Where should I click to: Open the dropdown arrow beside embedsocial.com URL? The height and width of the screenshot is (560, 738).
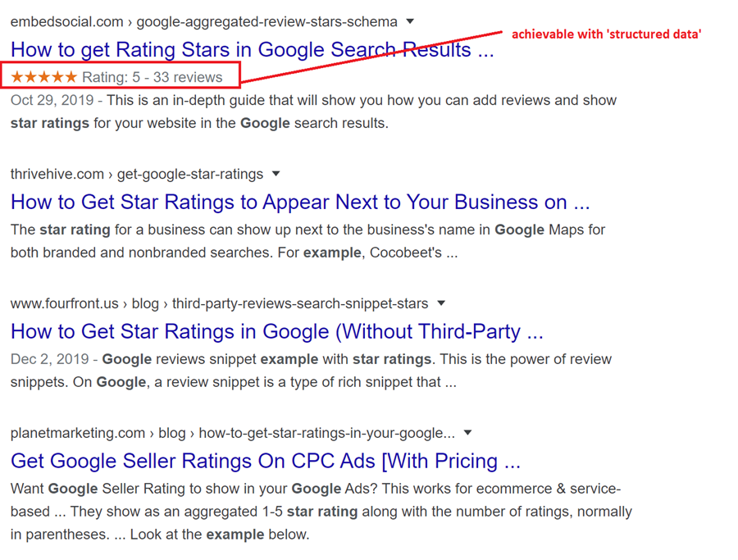click(x=410, y=21)
